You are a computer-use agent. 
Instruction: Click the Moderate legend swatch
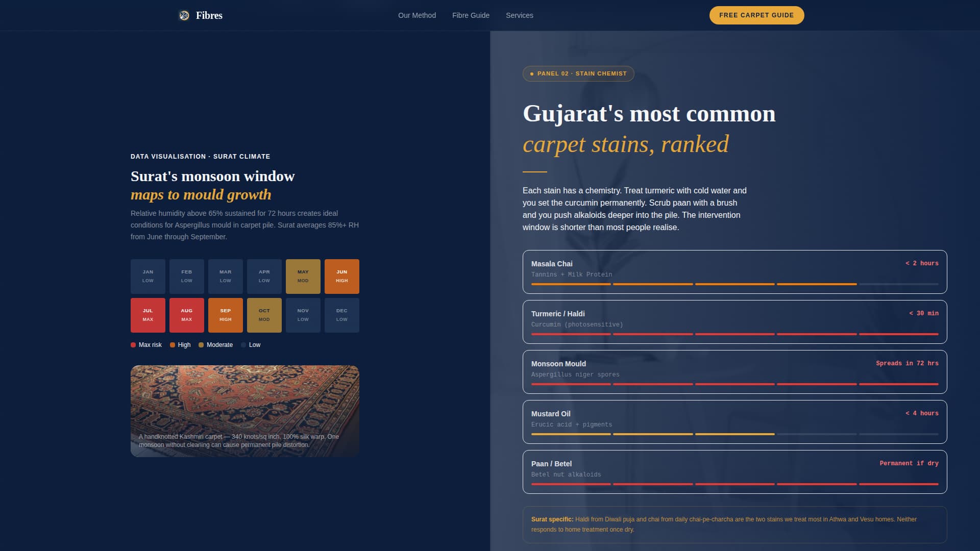click(201, 345)
